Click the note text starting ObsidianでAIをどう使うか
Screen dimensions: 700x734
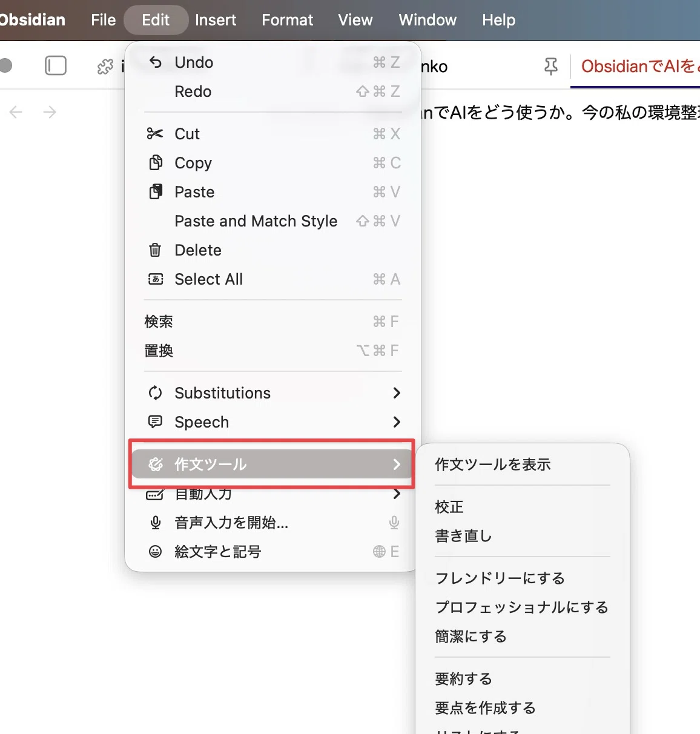pyautogui.click(x=560, y=113)
